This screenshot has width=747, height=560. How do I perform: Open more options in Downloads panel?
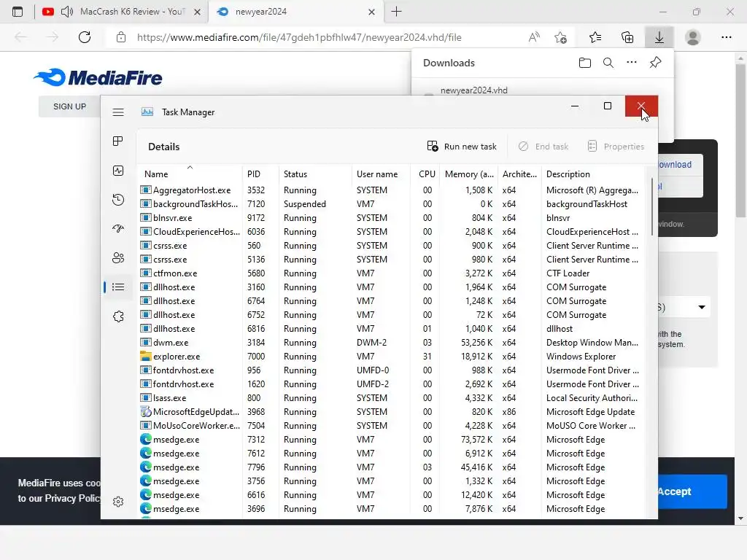pos(632,63)
